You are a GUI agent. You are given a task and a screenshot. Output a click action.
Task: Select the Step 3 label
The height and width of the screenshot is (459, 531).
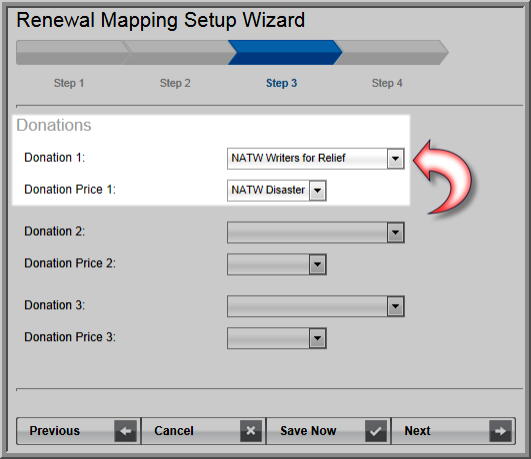(281, 83)
